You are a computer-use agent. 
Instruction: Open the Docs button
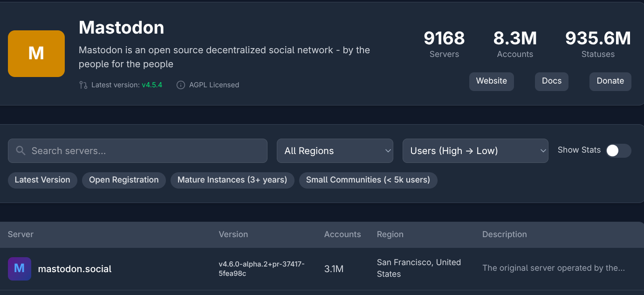(551, 81)
